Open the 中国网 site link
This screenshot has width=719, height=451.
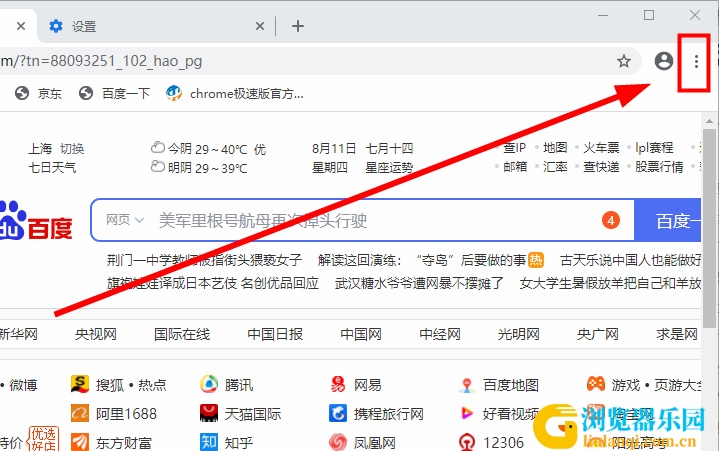pyautogui.click(x=360, y=334)
